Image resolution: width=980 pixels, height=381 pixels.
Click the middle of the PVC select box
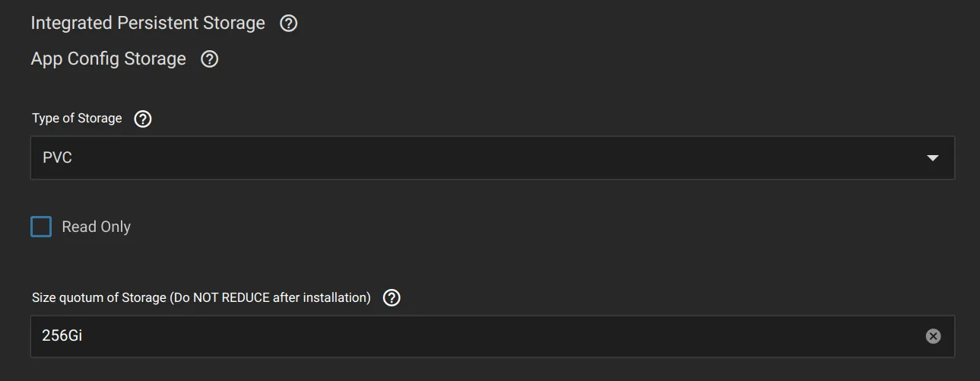(492, 158)
